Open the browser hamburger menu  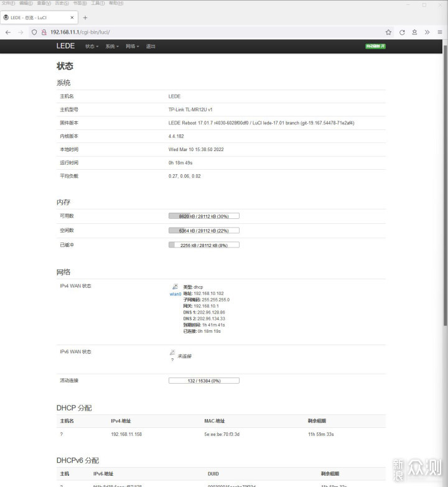440,32
